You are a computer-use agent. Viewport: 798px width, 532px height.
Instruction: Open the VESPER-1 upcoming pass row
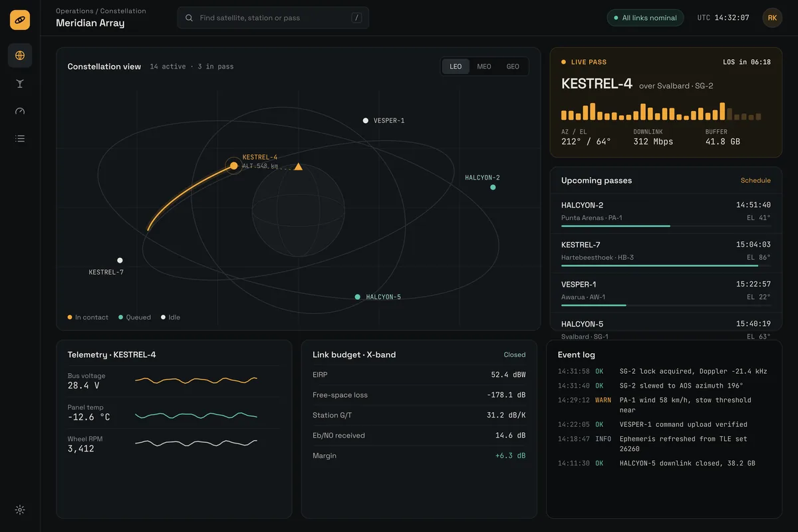click(666, 293)
